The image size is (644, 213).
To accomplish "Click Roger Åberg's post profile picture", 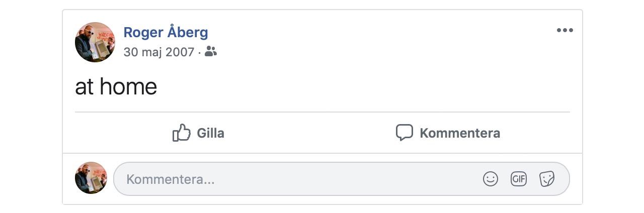I will coord(95,42).
